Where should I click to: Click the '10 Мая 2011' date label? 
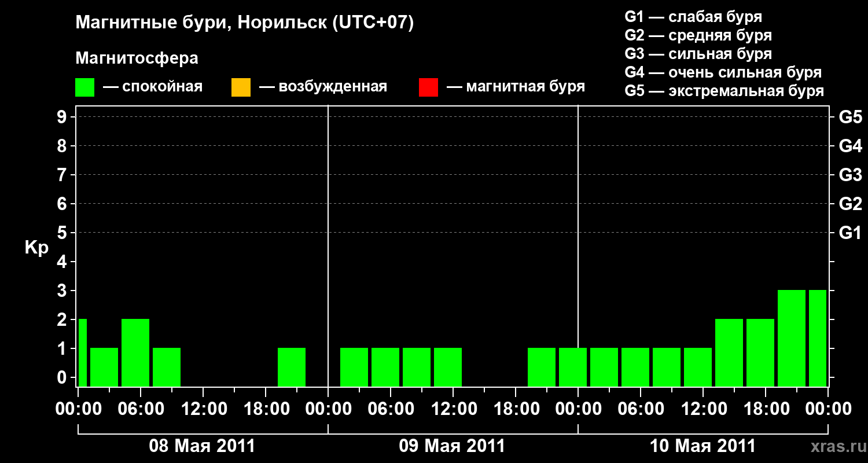[703, 446]
